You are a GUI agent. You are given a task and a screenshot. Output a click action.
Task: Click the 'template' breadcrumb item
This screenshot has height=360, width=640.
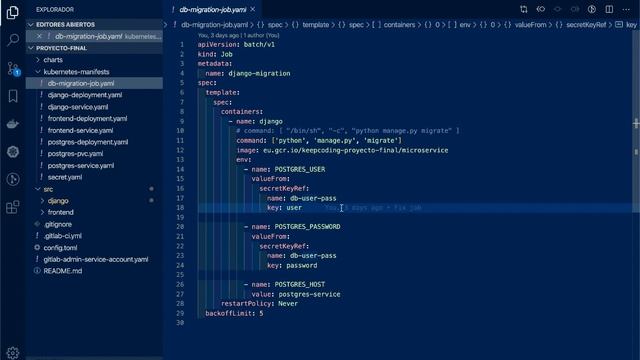(316, 25)
